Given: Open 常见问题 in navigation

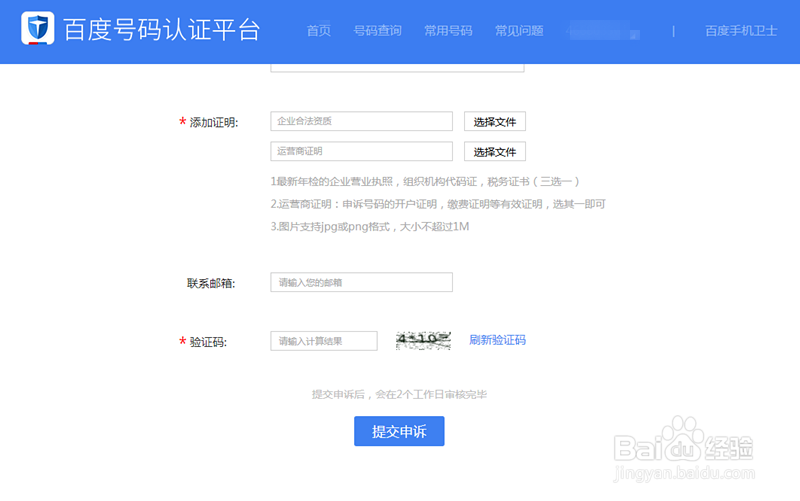Looking at the screenshot, I should (519, 31).
